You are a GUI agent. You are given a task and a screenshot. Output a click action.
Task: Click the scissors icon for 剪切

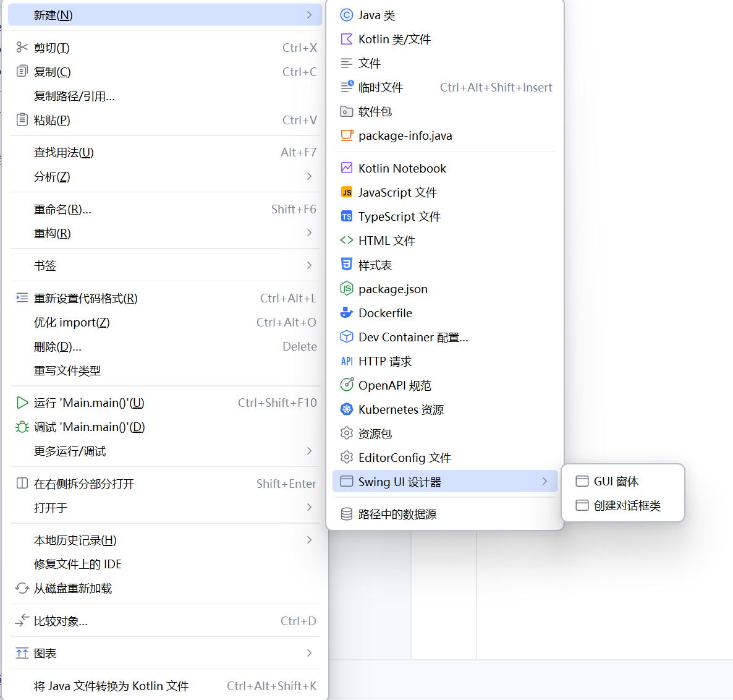point(22,47)
